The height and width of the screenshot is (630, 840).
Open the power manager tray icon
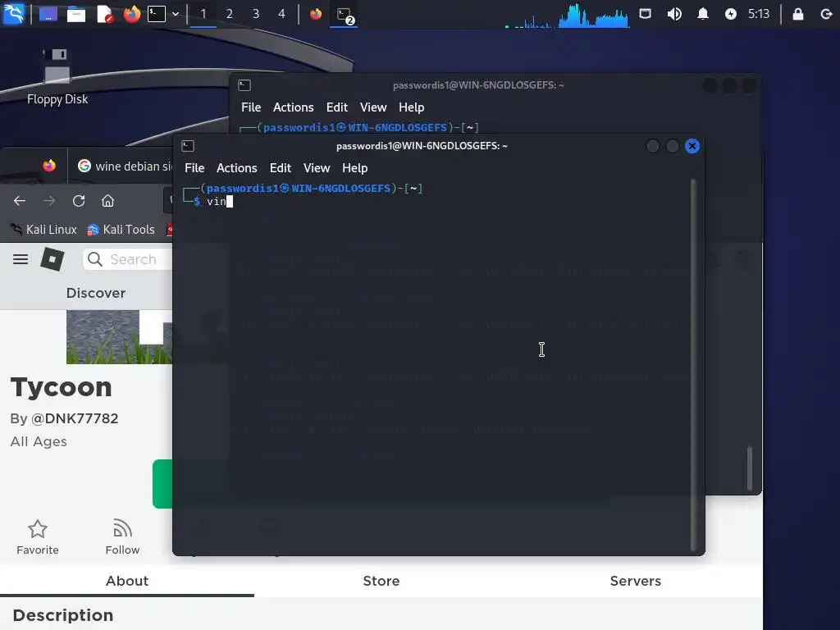pyautogui.click(x=731, y=14)
